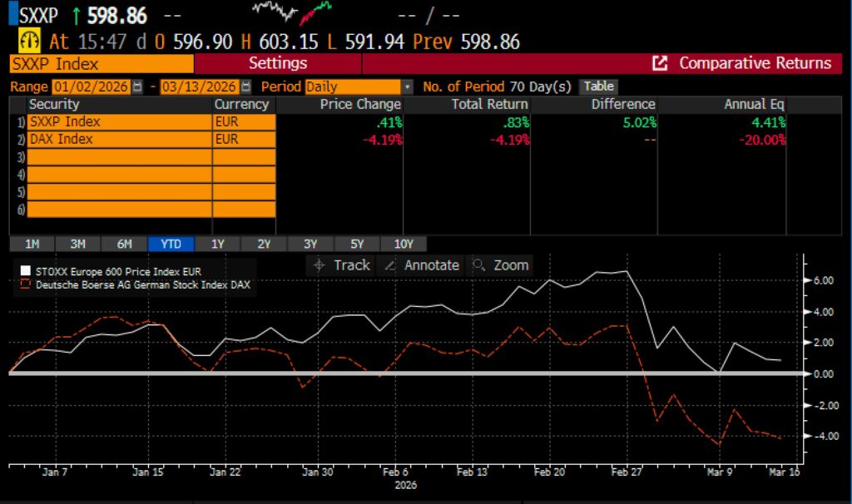Image resolution: width=852 pixels, height=504 pixels.
Task: Open the SXXP Index security field
Action: click(x=119, y=121)
